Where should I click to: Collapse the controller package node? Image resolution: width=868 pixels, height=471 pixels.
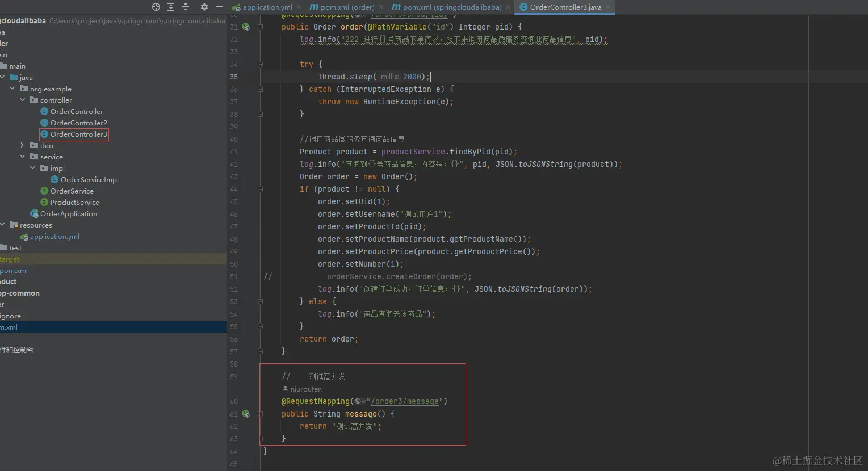(x=23, y=100)
